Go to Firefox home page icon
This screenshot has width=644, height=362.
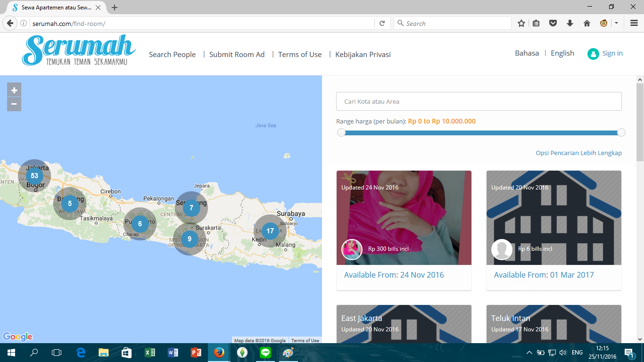[x=587, y=23]
